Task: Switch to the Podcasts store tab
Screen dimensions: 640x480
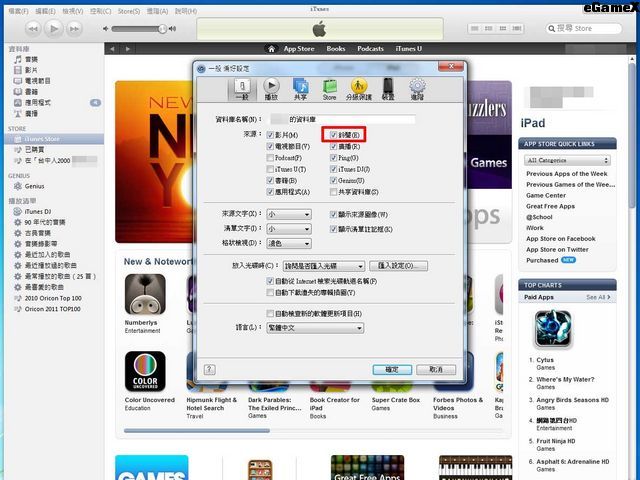Action: [370, 49]
